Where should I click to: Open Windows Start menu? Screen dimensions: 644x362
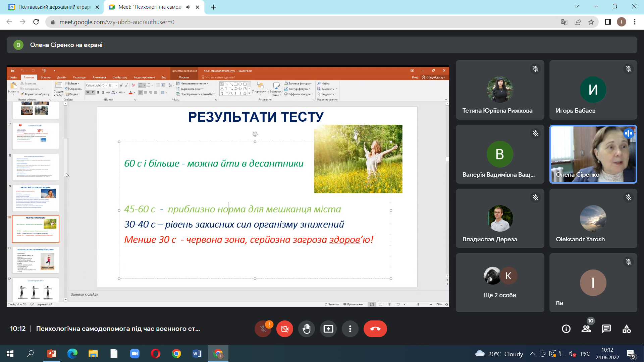point(10,354)
